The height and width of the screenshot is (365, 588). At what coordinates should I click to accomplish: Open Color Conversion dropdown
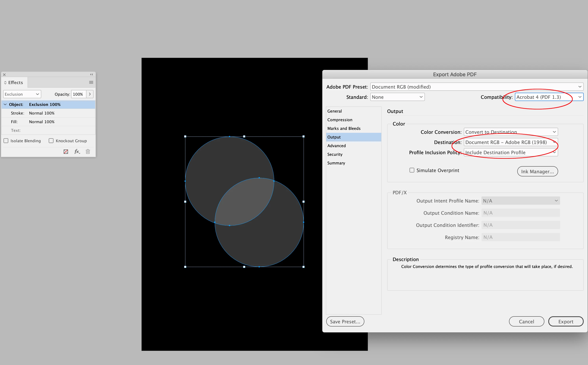click(x=511, y=132)
